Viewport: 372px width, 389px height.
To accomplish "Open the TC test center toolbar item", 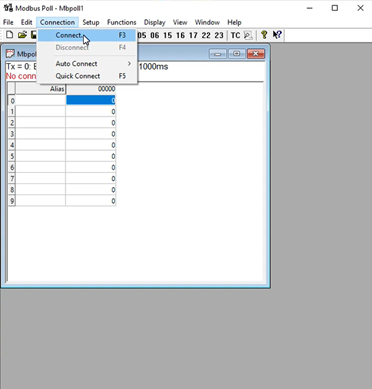I will pos(235,35).
